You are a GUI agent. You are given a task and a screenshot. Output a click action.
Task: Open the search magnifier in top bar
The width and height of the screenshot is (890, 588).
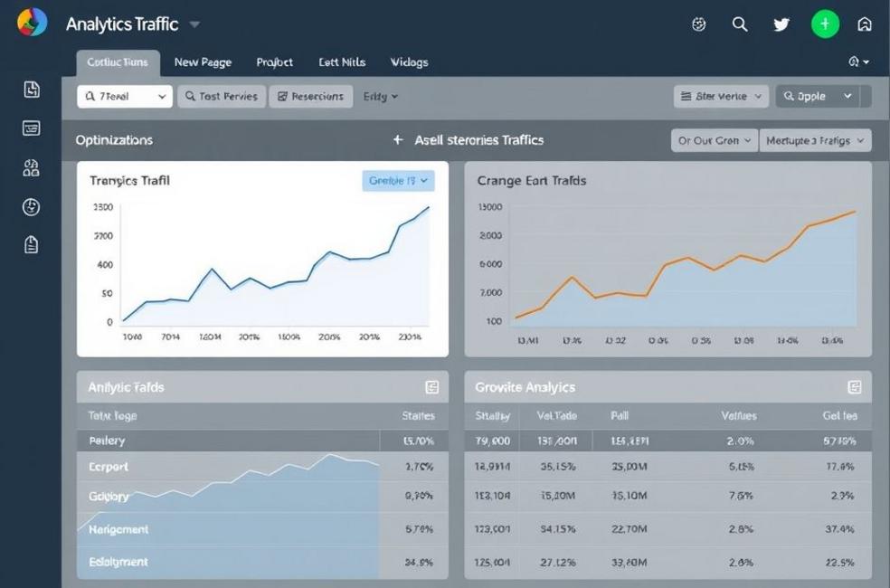tap(740, 24)
